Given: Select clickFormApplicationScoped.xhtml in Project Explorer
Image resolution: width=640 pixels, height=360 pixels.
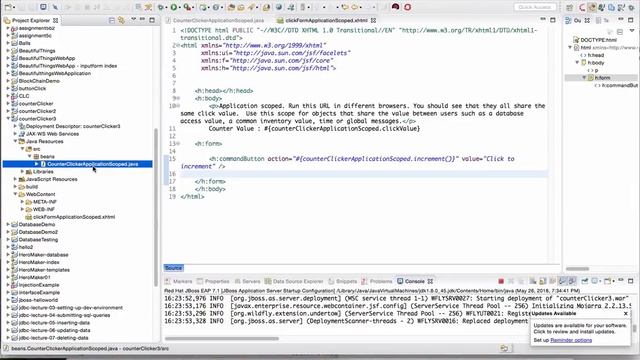Looking at the screenshot, I should coord(74,217).
